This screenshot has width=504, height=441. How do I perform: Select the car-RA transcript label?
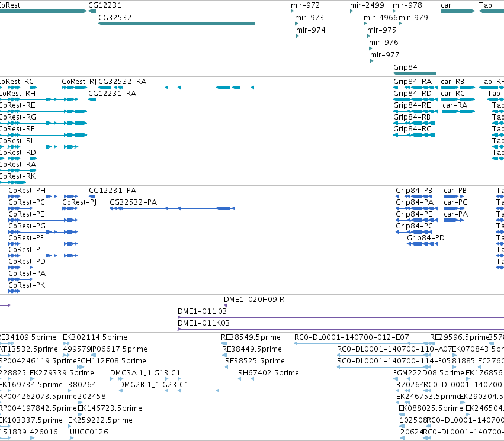(x=455, y=105)
